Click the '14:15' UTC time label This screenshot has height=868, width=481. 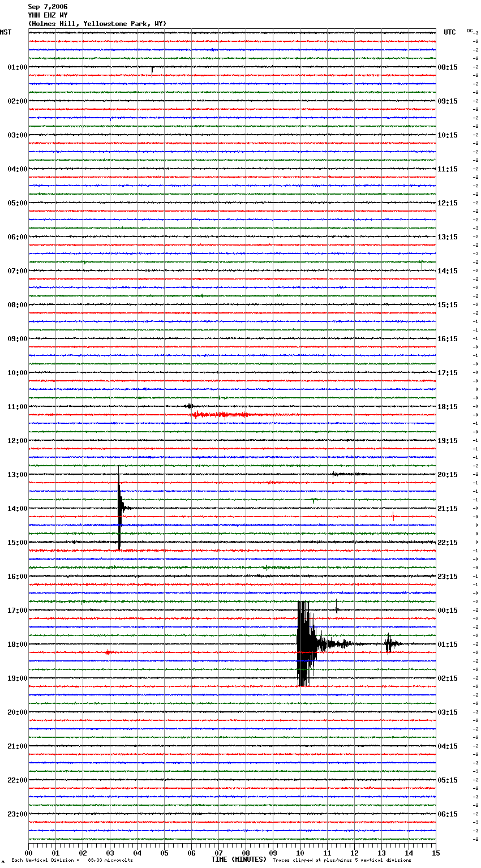(448, 271)
